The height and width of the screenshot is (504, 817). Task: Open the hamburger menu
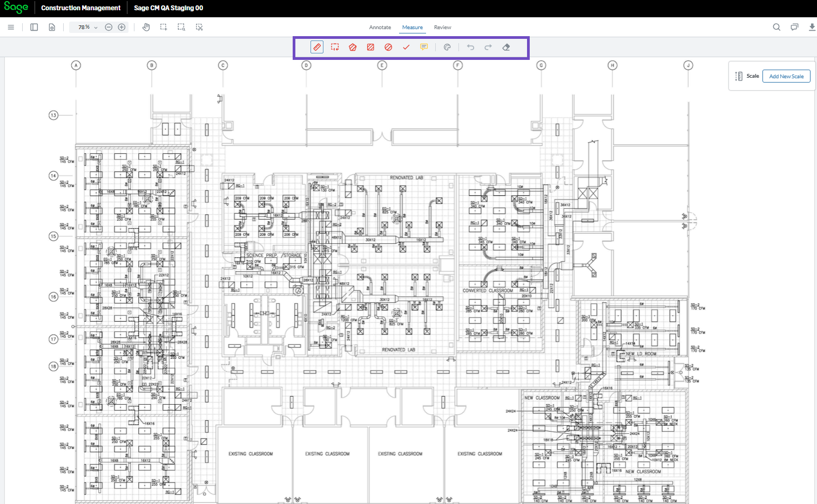[11, 27]
